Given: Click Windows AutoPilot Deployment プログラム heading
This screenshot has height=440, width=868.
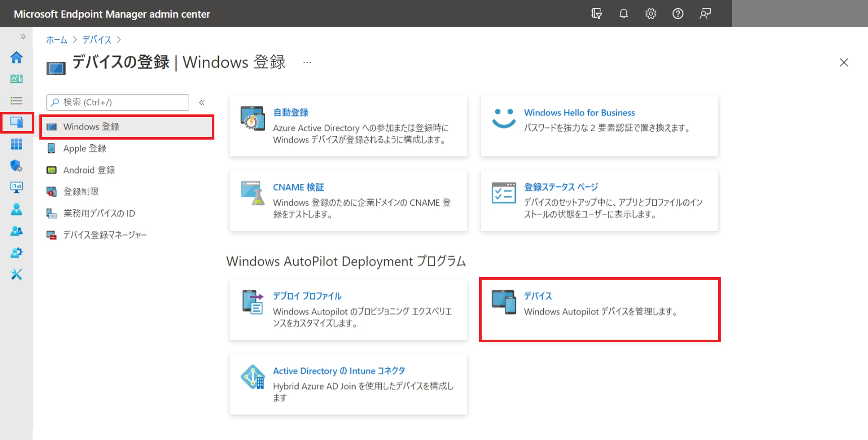Looking at the screenshot, I should tap(346, 261).
